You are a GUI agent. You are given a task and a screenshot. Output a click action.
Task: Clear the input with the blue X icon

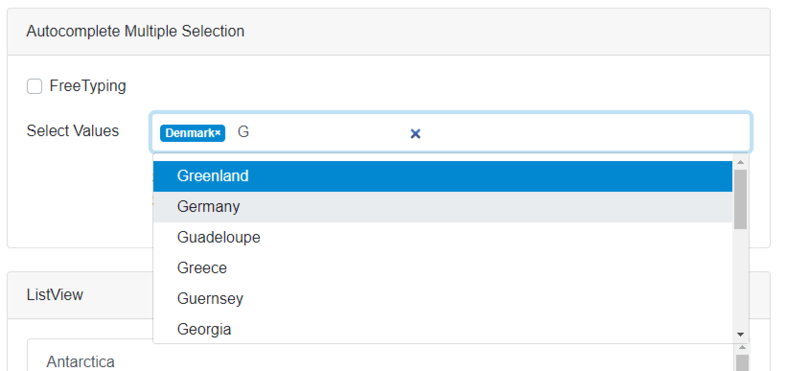[415, 134]
